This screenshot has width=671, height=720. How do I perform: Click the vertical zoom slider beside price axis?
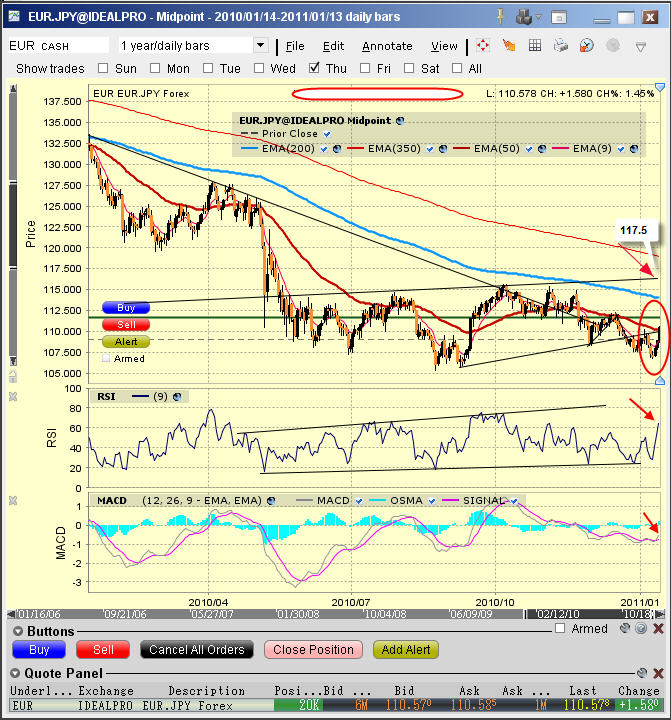(x=13, y=225)
